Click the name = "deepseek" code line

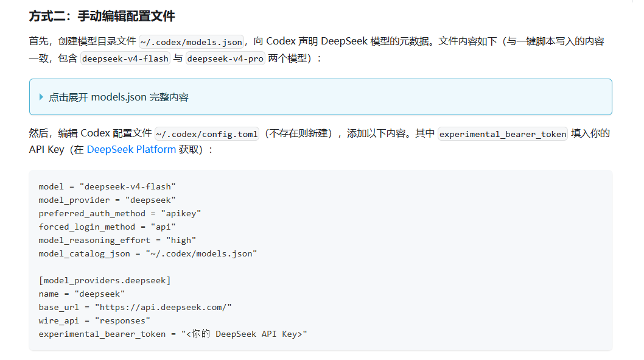pyautogui.click(x=82, y=294)
